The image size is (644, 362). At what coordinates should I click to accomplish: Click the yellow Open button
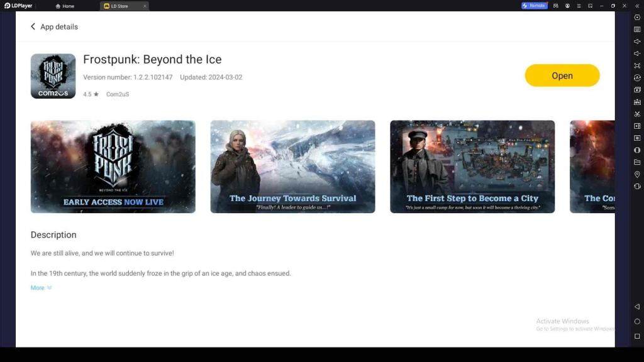[562, 75]
